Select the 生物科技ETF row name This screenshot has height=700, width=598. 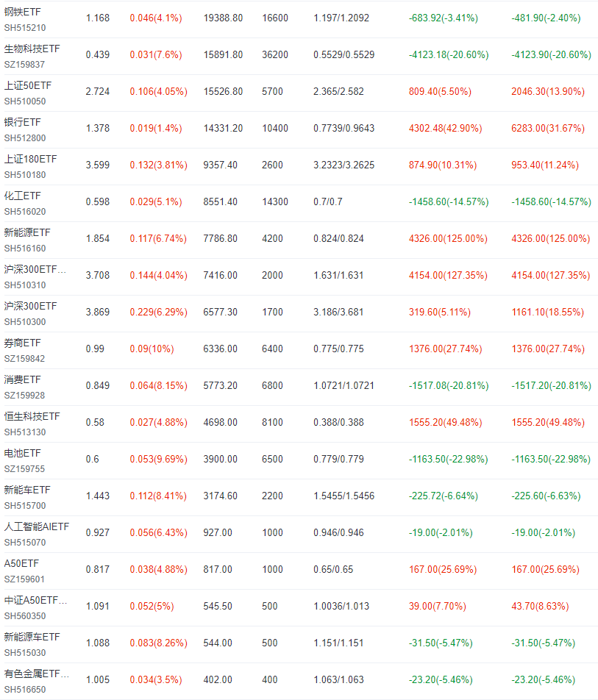(32, 49)
